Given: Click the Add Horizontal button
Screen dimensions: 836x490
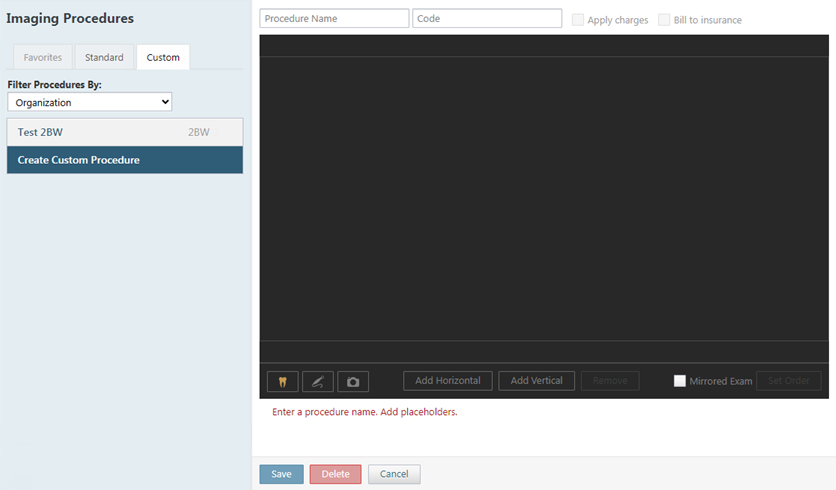Looking at the screenshot, I should [448, 381].
